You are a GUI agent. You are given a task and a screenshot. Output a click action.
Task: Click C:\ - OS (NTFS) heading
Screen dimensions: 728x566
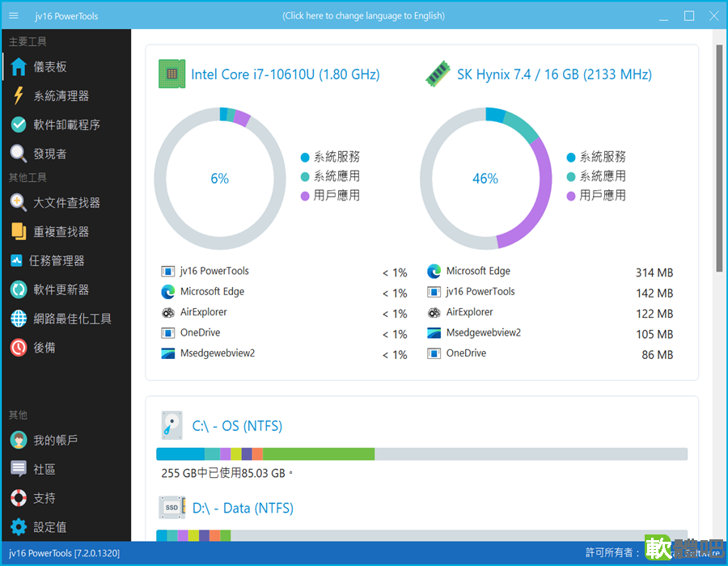pos(237,426)
